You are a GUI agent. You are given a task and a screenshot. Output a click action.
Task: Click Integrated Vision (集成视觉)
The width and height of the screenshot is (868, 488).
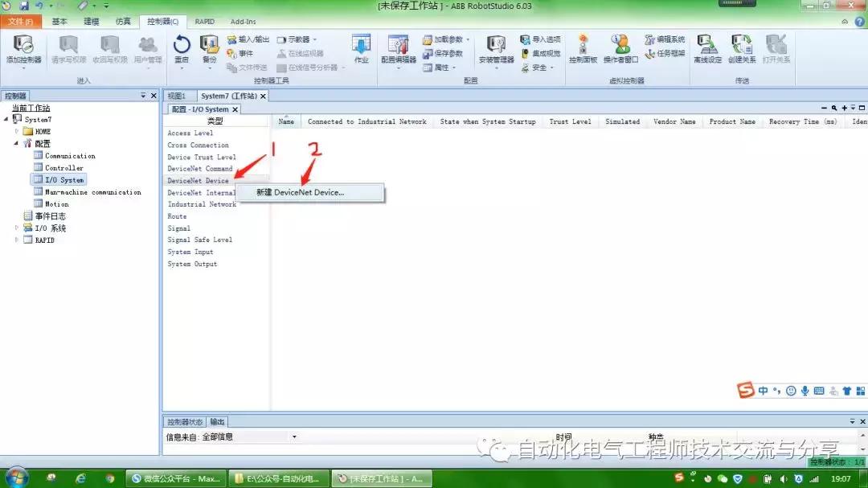point(540,53)
